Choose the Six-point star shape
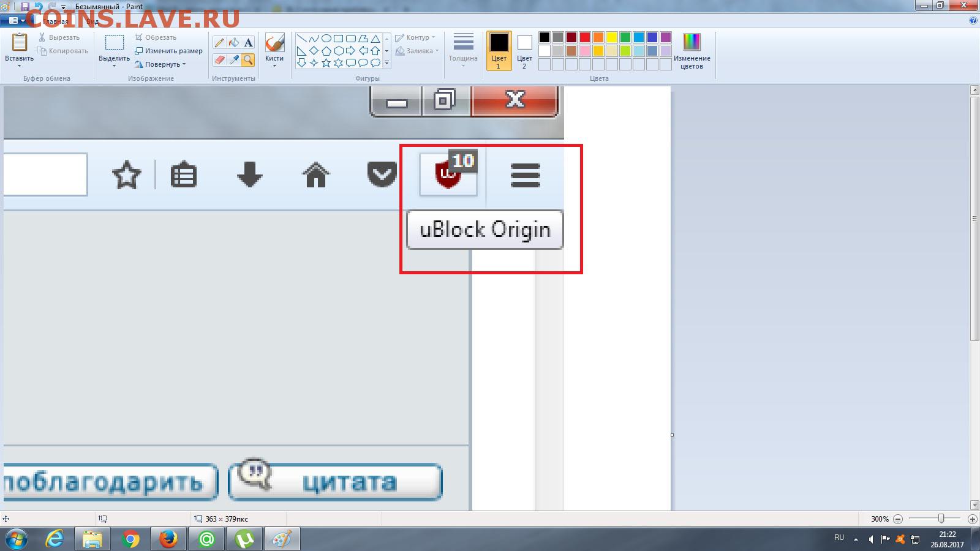980x551 pixels. coord(338,62)
